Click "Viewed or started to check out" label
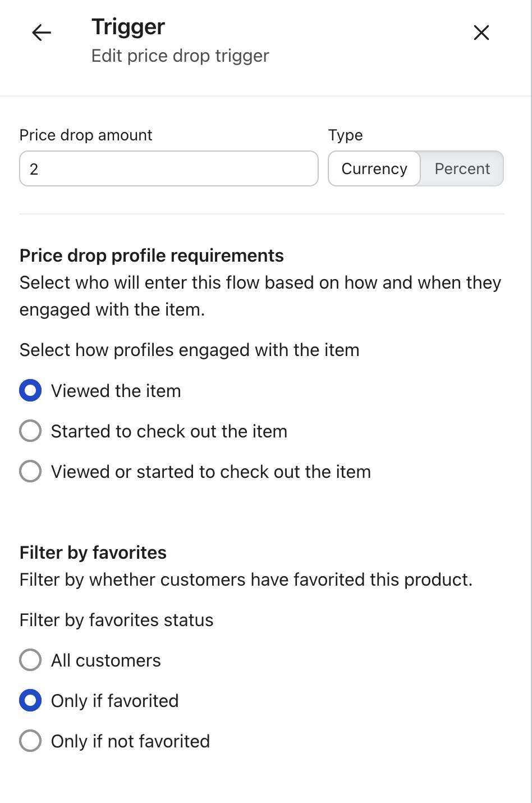The width and height of the screenshot is (532, 803). click(211, 472)
